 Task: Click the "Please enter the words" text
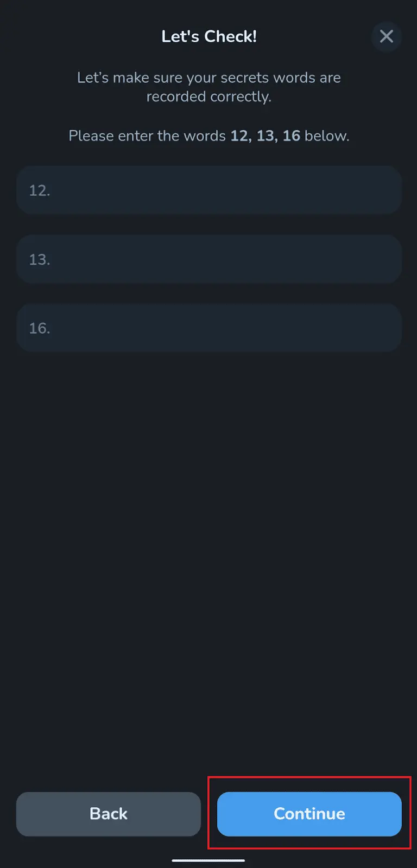(x=147, y=136)
